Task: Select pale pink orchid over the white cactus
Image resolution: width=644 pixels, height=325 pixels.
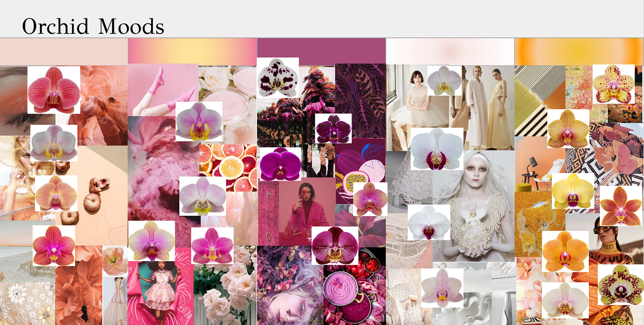Action: (442, 288)
